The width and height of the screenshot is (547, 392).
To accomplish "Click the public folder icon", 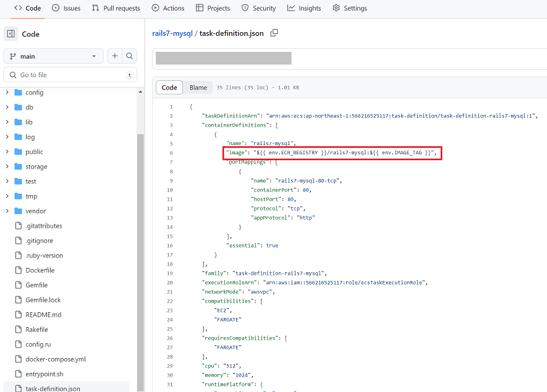I will pos(18,152).
